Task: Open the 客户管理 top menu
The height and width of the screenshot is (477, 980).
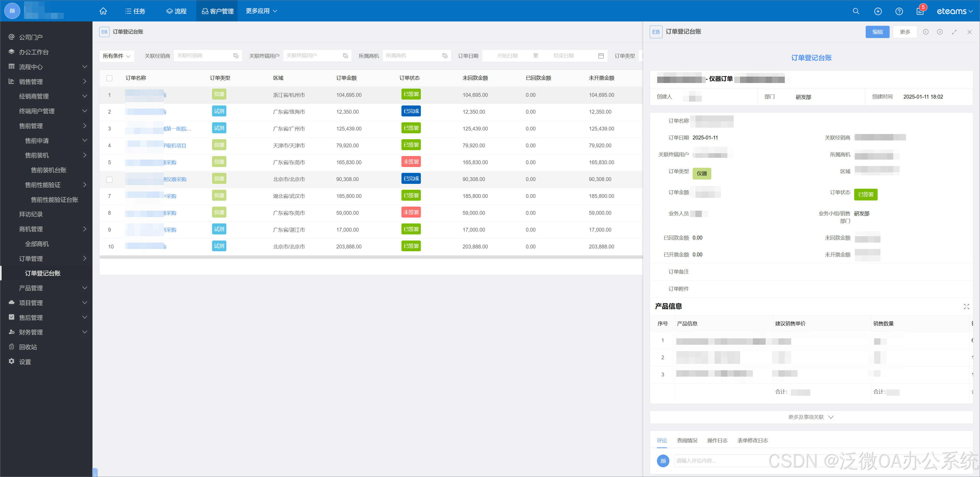Action: [x=217, y=11]
